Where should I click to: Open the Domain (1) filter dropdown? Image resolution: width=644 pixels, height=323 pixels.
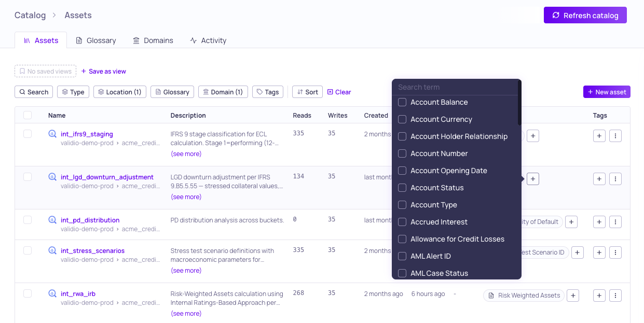pos(223,92)
